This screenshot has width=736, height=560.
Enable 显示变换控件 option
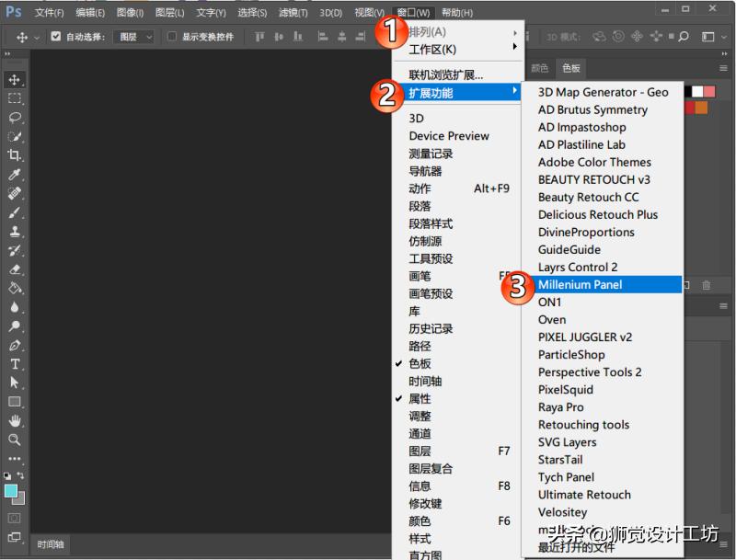171,36
